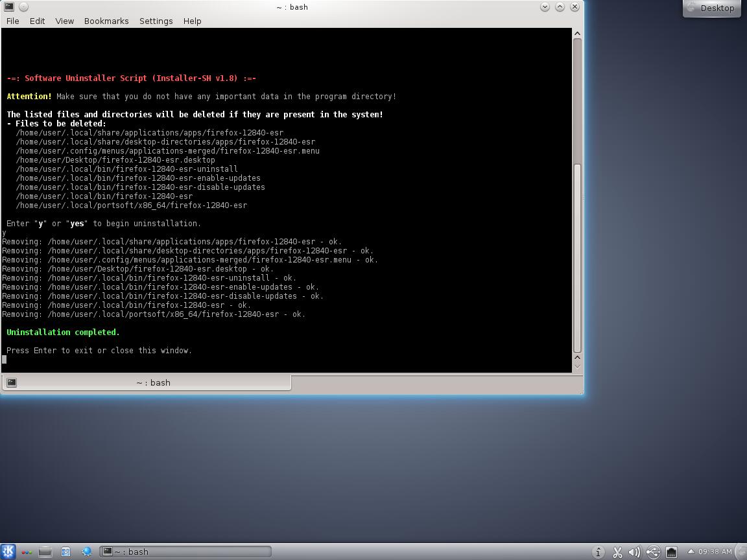Click the activities three-dot icon in the panel
The height and width of the screenshot is (560, 747).
pyautogui.click(x=27, y=552)
